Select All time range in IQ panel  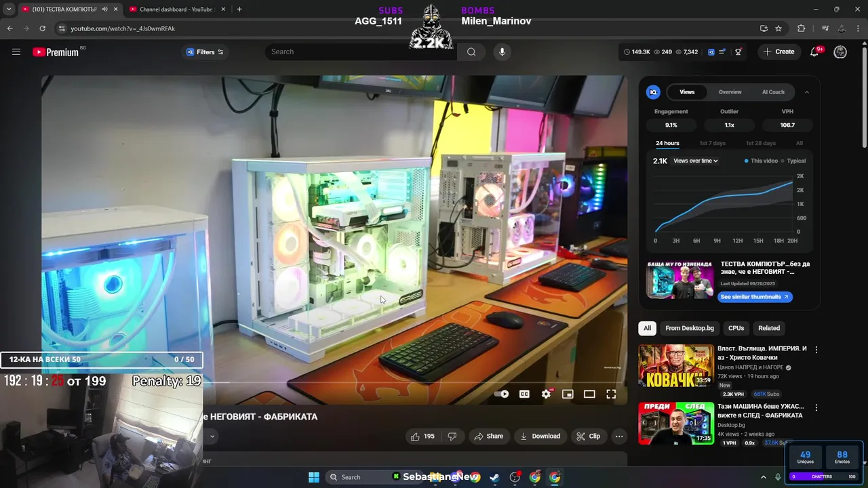tap(800, 143)
